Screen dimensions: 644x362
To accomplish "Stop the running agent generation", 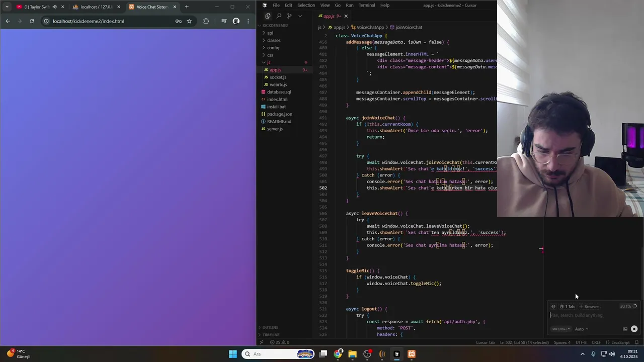I will pos(634,329).
